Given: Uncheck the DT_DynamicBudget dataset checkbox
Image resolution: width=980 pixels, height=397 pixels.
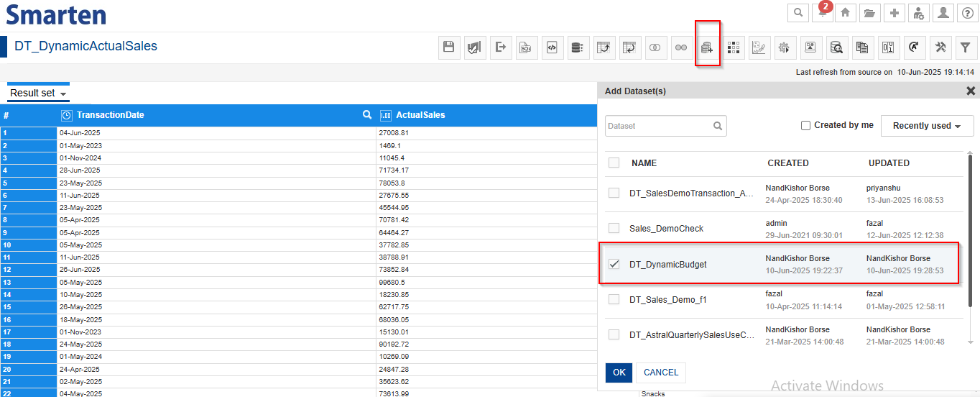Looking at the screenshot, I should point(614,264).
